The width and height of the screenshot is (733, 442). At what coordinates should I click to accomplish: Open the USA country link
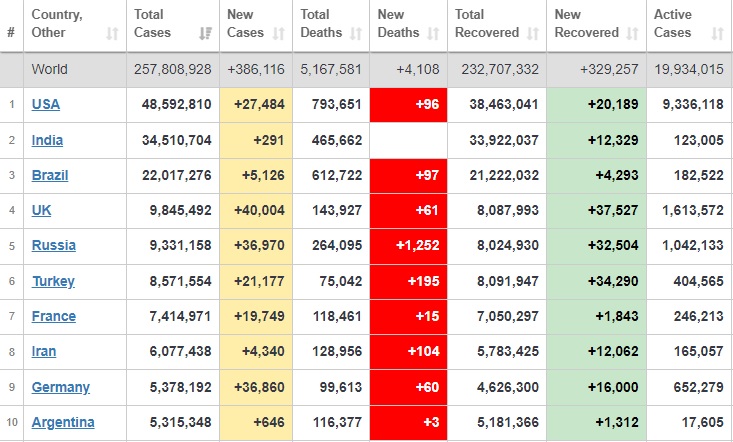[46, 104]
